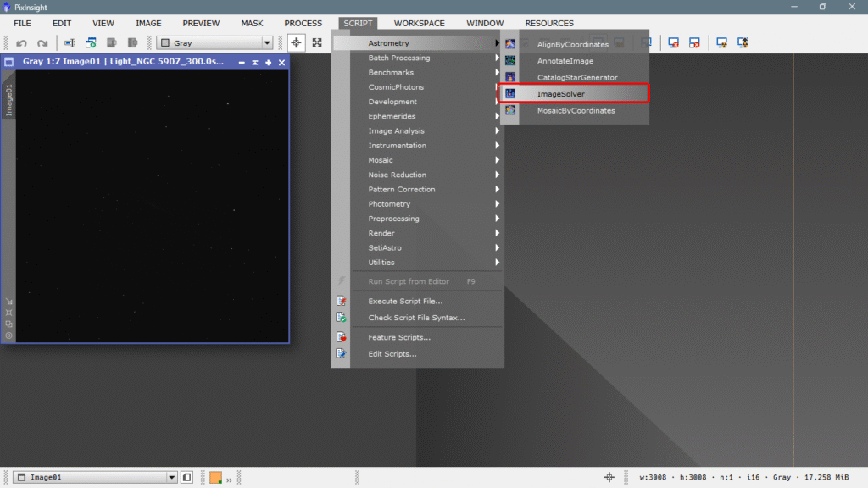Close the SCRIPT menu from menu bar
868x488 pixels.
(358, 23)
